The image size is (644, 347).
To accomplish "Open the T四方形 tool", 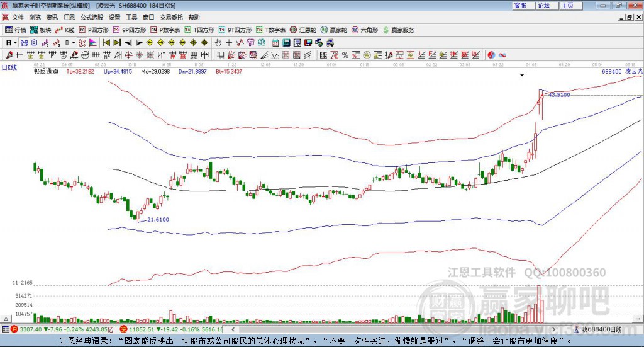I will pos(199,30).
